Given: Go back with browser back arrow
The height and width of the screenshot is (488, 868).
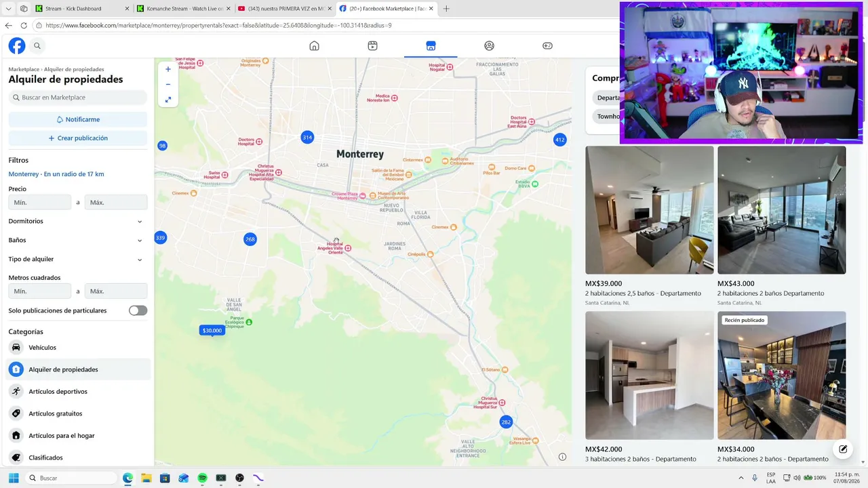Looking at the screenshot, I should click(8, 25).
